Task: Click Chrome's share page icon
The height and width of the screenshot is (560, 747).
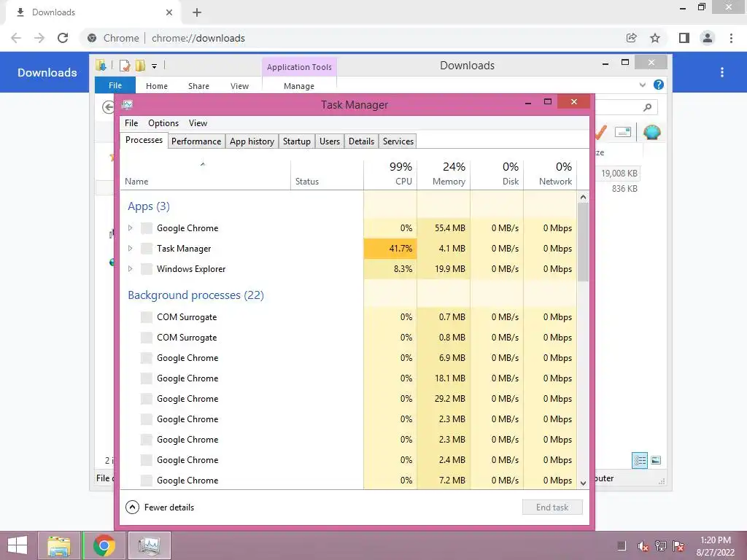Action: [x=631, y=38]
